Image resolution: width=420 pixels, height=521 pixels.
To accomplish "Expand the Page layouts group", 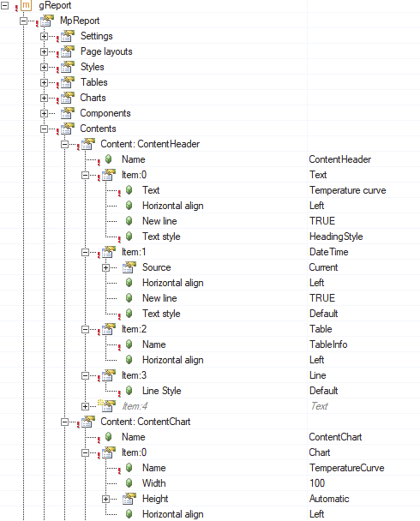I will click(44, 51).
